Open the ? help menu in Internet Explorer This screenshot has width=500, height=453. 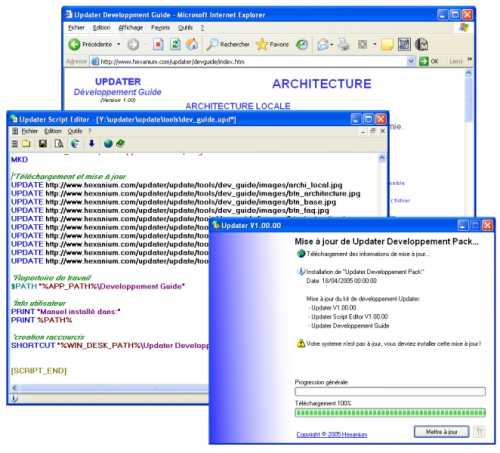coord(202,28)
